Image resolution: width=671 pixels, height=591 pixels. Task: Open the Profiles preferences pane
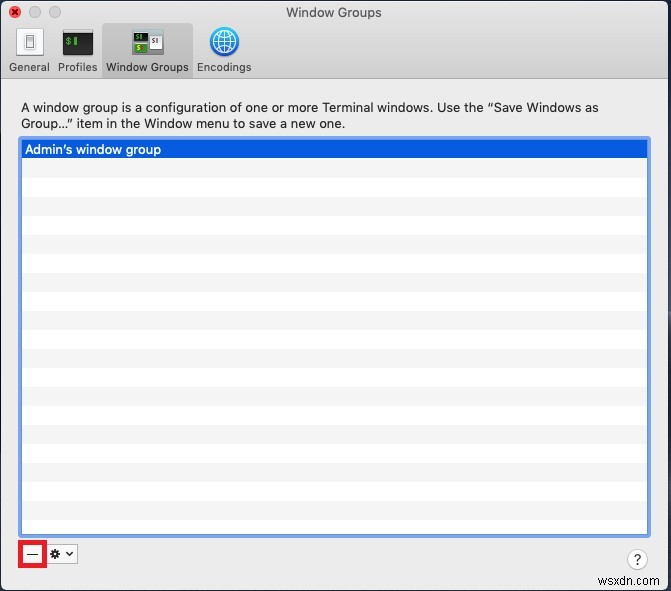pyautogui.click(x=77, y=50)
